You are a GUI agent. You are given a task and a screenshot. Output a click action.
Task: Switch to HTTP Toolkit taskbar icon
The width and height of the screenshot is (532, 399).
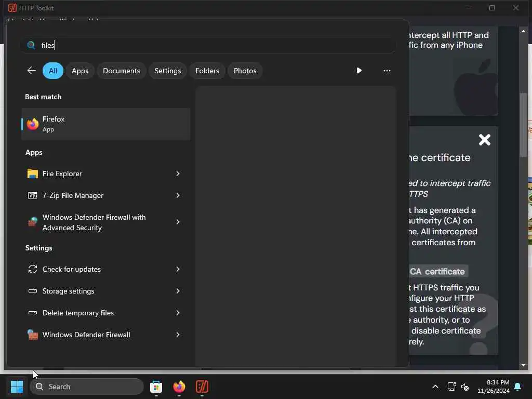202,387
